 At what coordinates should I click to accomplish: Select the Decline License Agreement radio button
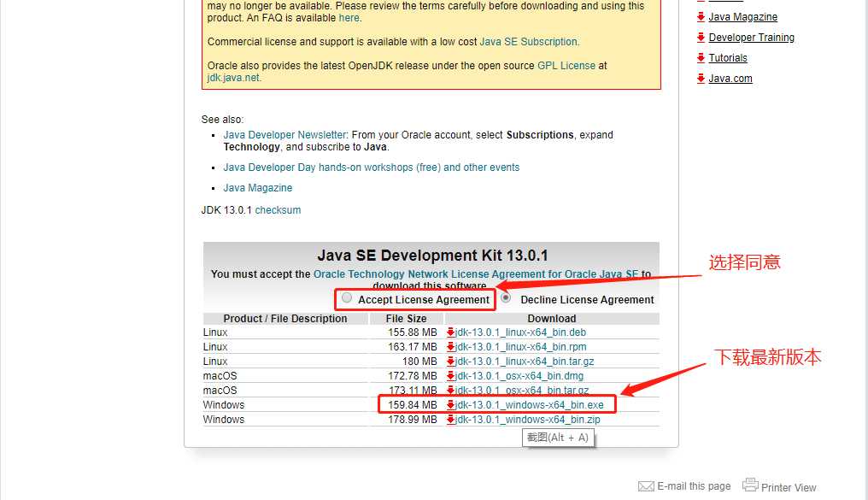click(x=506, y=298)
